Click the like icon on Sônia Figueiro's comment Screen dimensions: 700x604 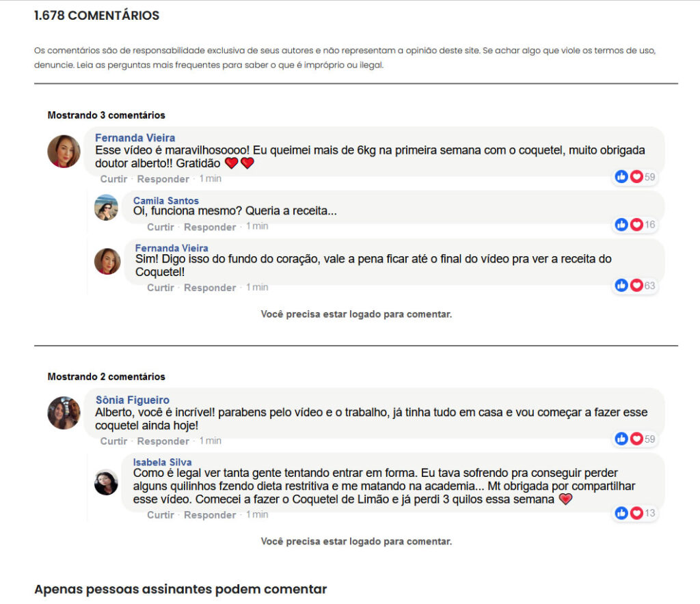tap(621, 439)
